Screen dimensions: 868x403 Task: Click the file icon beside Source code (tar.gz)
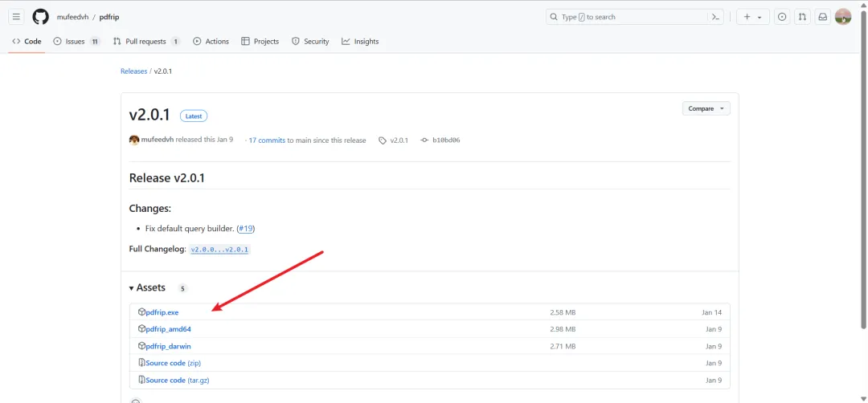141,381
